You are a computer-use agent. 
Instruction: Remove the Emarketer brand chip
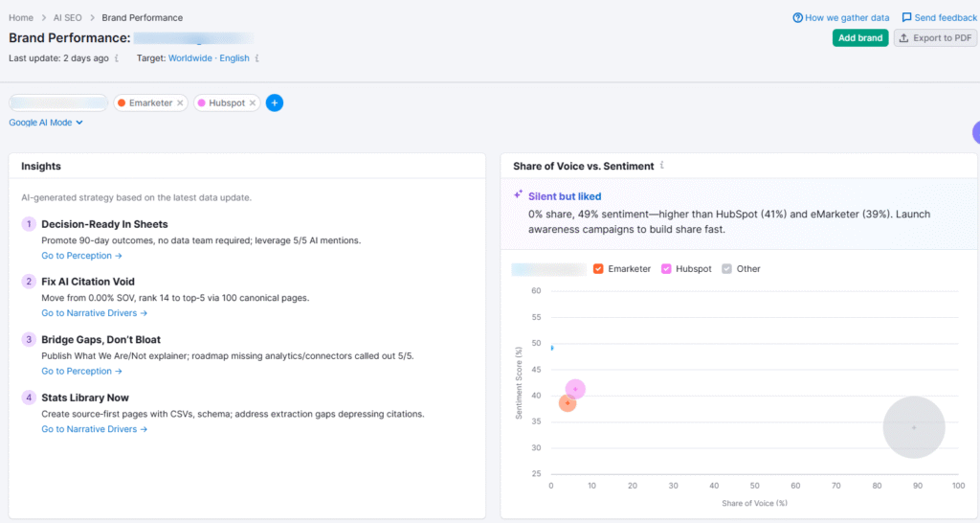pyautogui.click(x=180, y=103)
